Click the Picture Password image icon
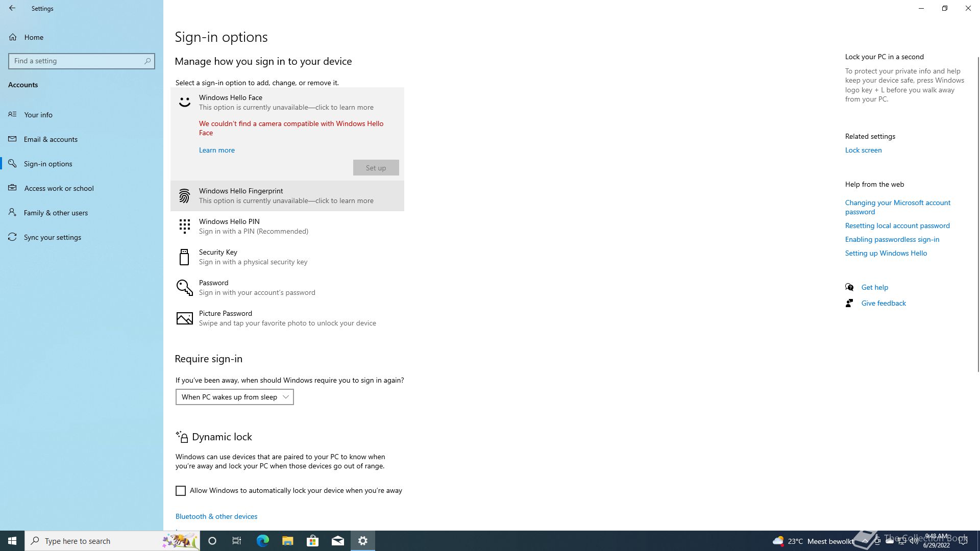Image resolution: width=980 pixels, height=551 pixels. coord(184,318)
